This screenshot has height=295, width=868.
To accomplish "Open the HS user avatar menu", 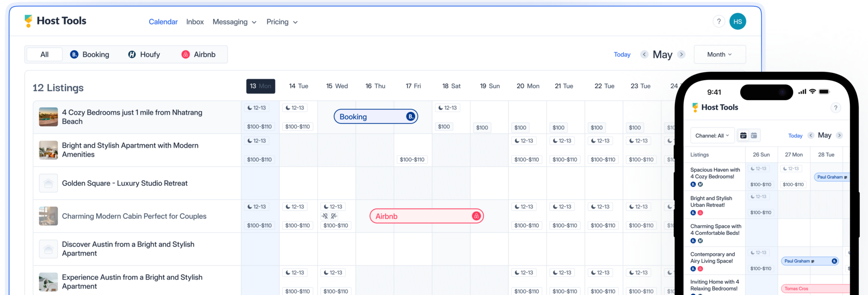I will click(x=737, y=21).
